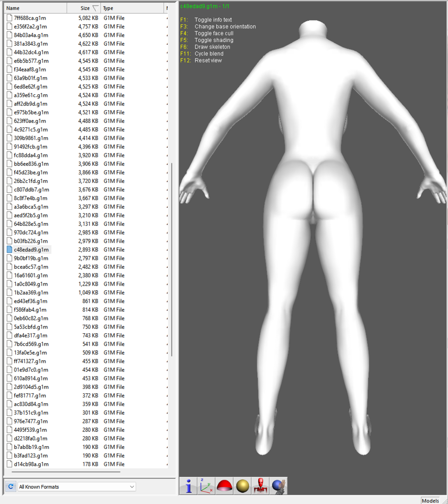Image resolution: width=448 pixels, height=504 pixels.
Task: Sort files by the Name column header
Action: (x=35, y=8)
